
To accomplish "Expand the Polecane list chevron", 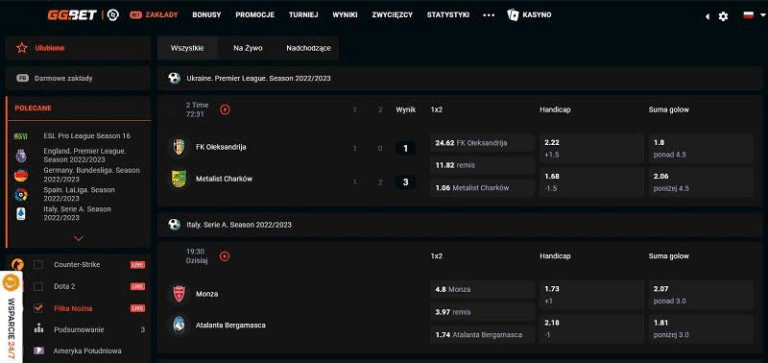I will [x=78, y=239].
